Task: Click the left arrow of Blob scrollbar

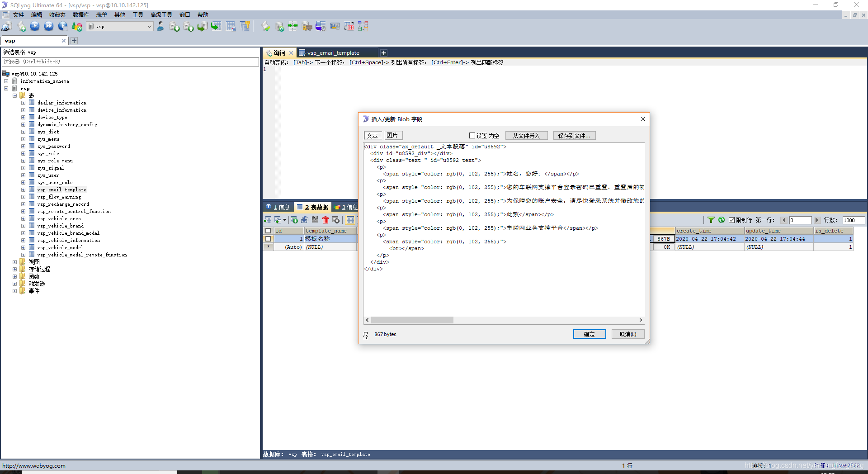Action: click(x=367, y=320)
